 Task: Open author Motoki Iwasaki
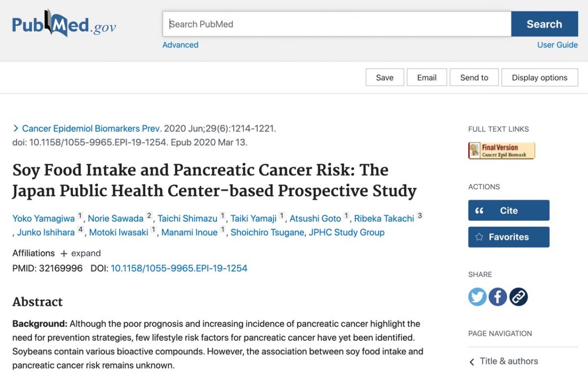pos(119,233)
